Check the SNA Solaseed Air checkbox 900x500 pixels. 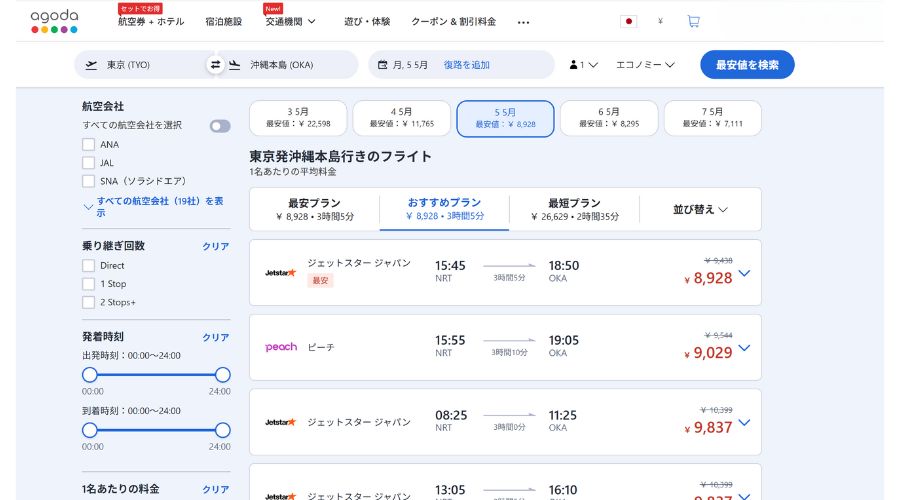88,181
